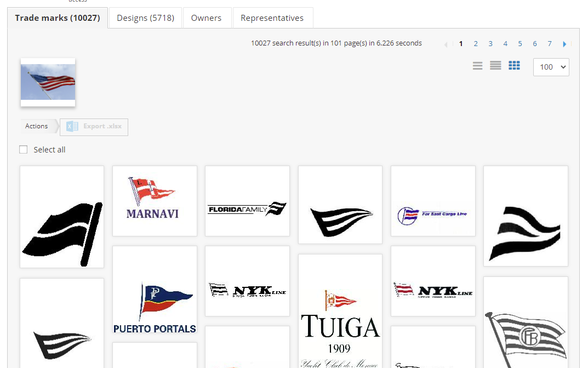Go to next results page arrow

pos(564,44)
